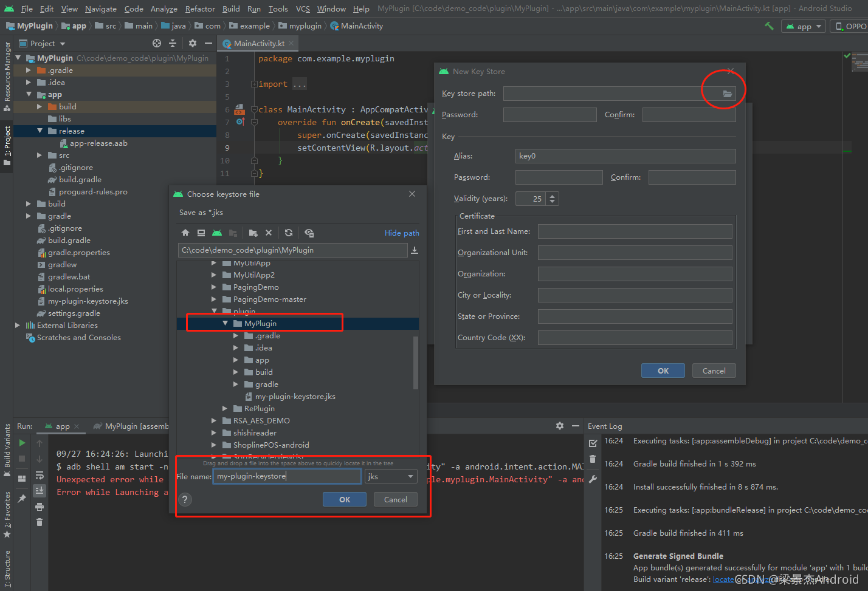Click Event Log mark all read icon
This screenshot has height=591, width=868.
click(x=593, y=443)
